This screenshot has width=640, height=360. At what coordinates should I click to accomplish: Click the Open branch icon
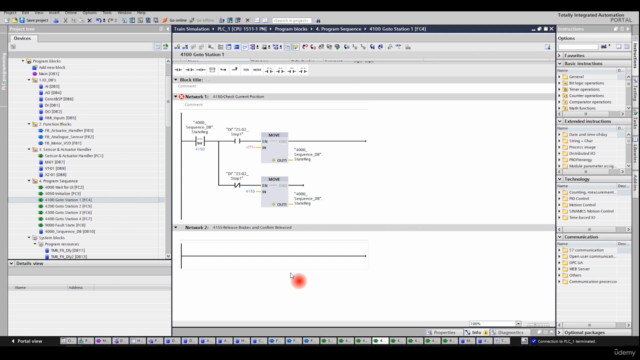pyautogui.click(x=223, y=70)
